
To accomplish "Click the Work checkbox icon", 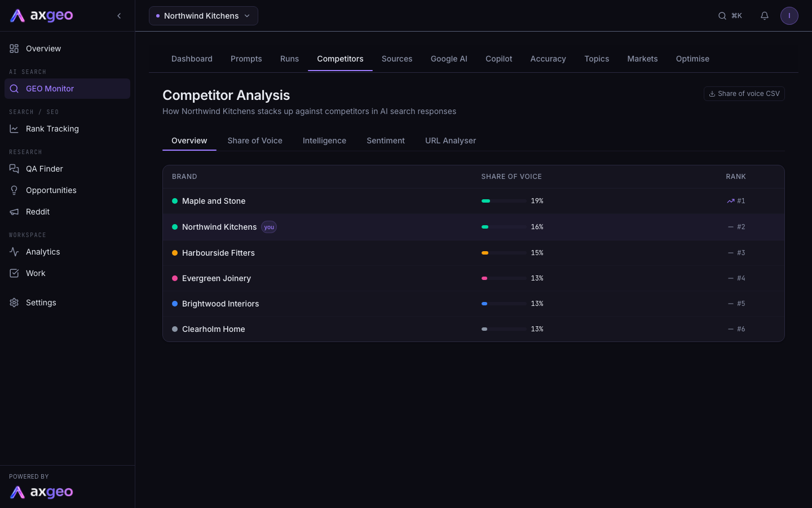I will (14, 273).
